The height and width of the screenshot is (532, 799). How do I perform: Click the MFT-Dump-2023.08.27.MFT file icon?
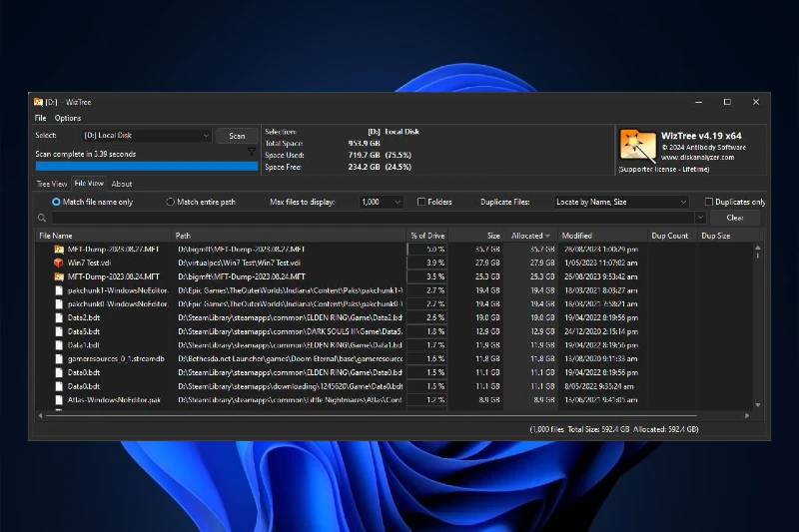(59, 250)
